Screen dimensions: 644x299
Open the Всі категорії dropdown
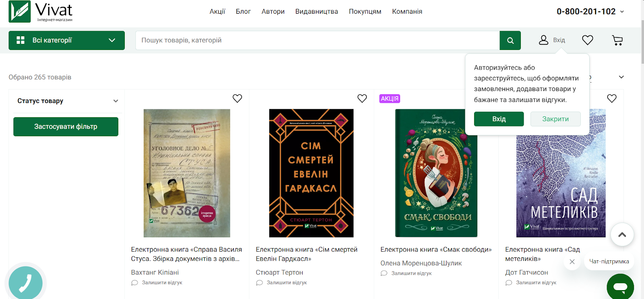pyautogui.click(x=66, y=40)
